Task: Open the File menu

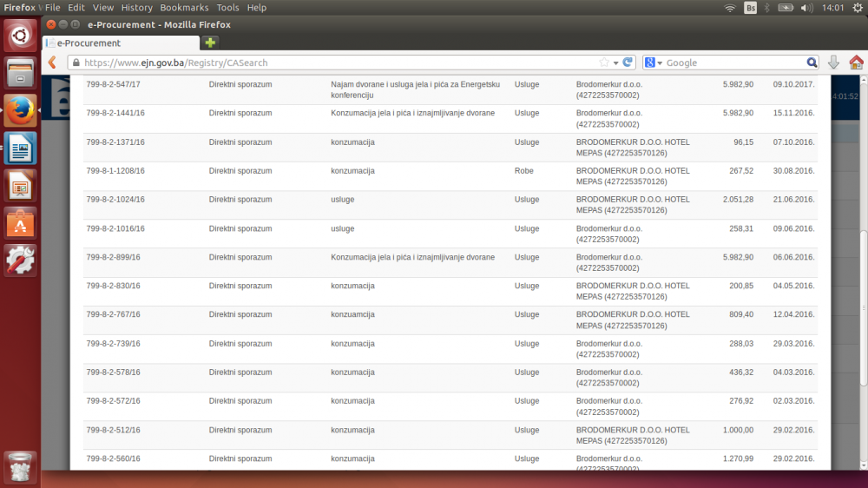Action: [x=53, y=8]
